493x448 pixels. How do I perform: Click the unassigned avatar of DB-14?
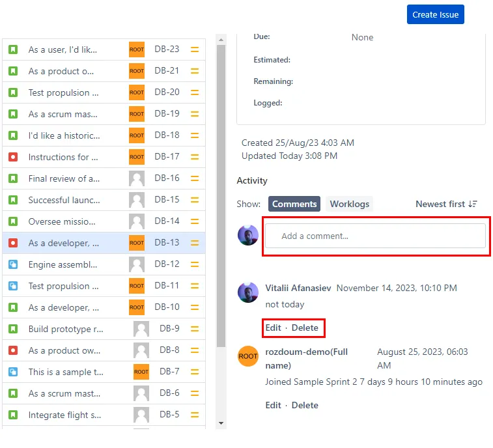[137, 221]
